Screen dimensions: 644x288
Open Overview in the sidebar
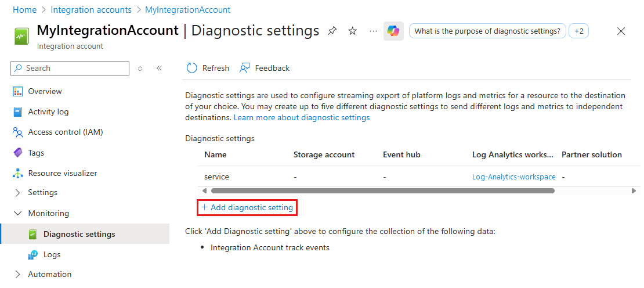45,91
